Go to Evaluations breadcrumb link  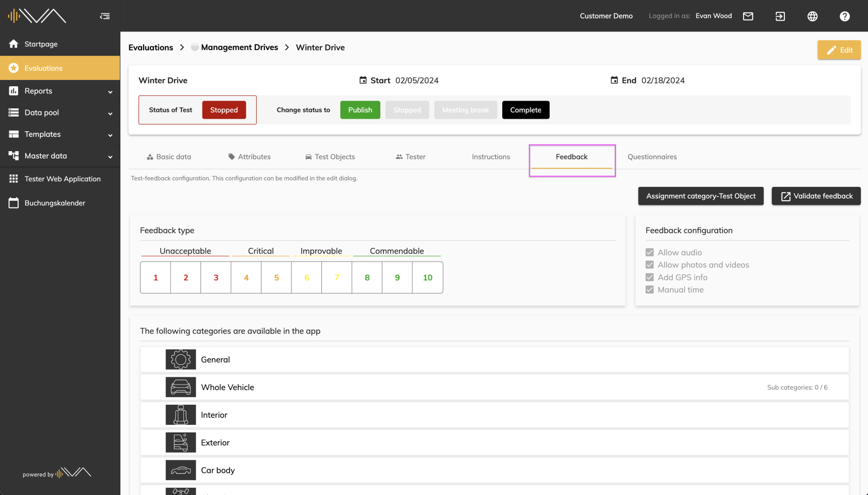[151, 47]
